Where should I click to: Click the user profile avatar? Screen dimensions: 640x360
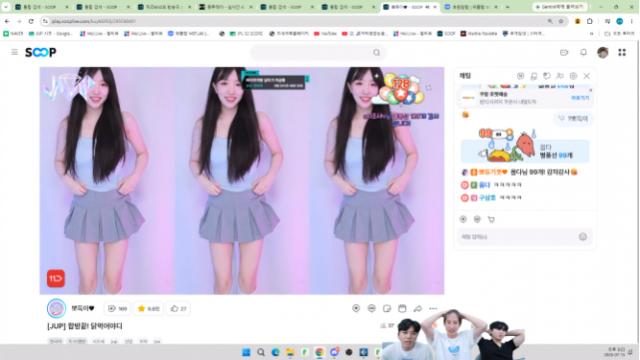602,52
